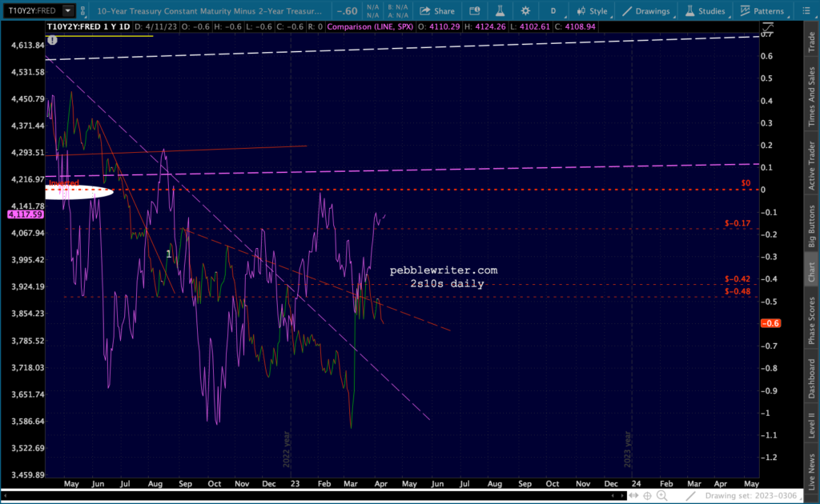This screenshot has height=504, width=820.
Task: Click the Share button
Action: coord(436,11)
